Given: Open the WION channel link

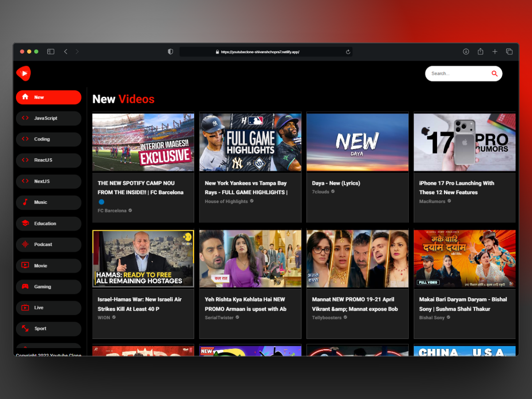Looking at the screenshot, I should click(x=104, y=317).
